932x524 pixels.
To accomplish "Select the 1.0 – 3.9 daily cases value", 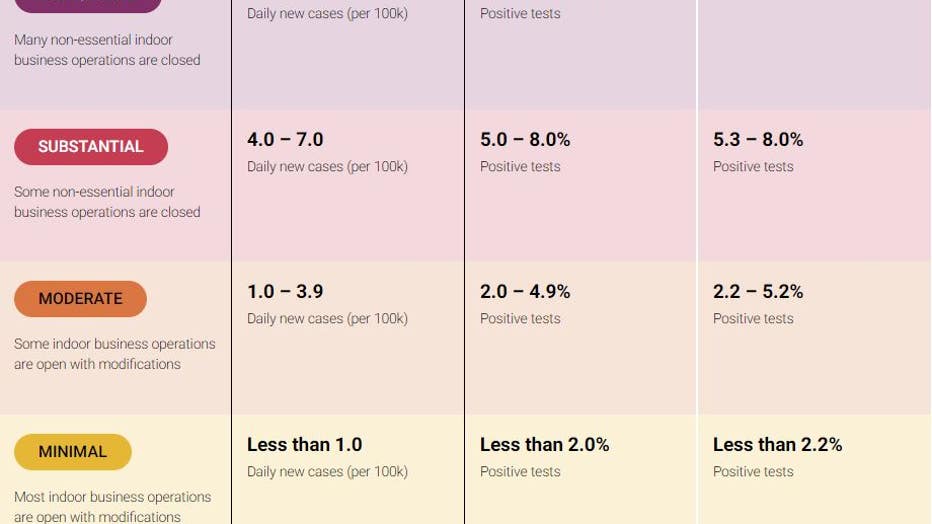I will [285, 292].
